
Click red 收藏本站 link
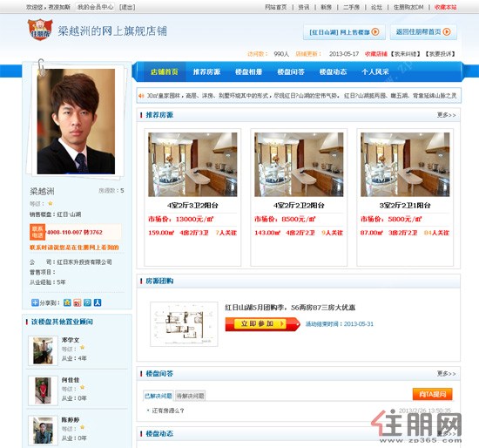pos(445,7)
